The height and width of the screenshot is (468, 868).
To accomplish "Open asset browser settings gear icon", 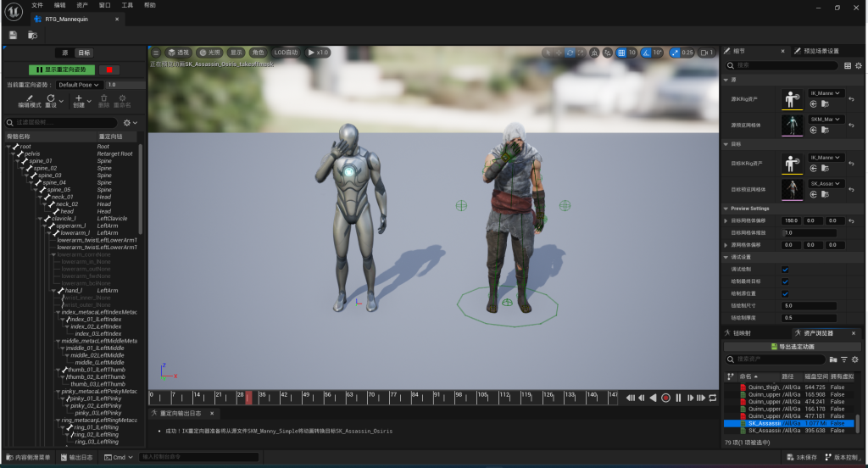I will pyautogui.click(x=855, y=359).
